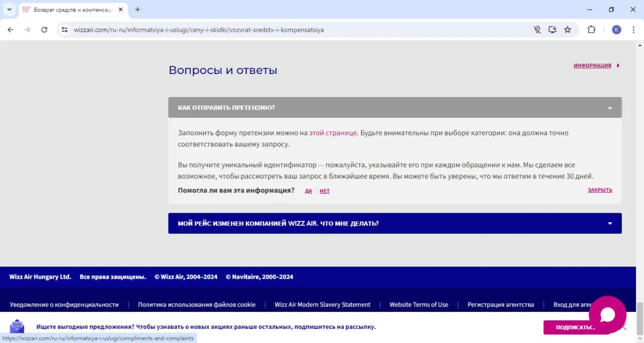
Task: Close the Wizz Air browser tab
Action: 121,10
